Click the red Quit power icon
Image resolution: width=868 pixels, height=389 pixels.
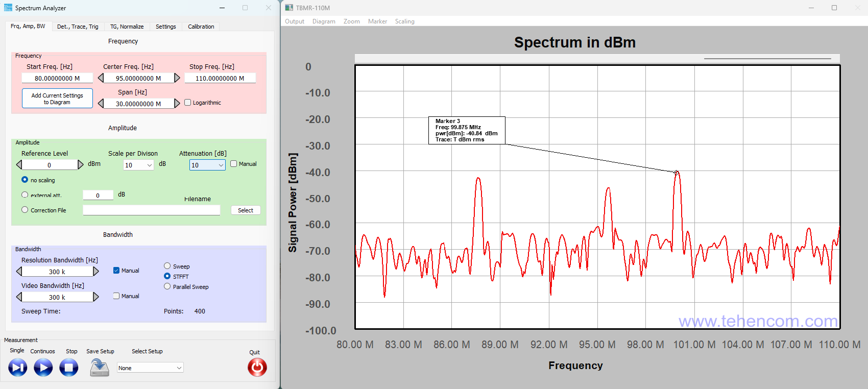(257, 367)
